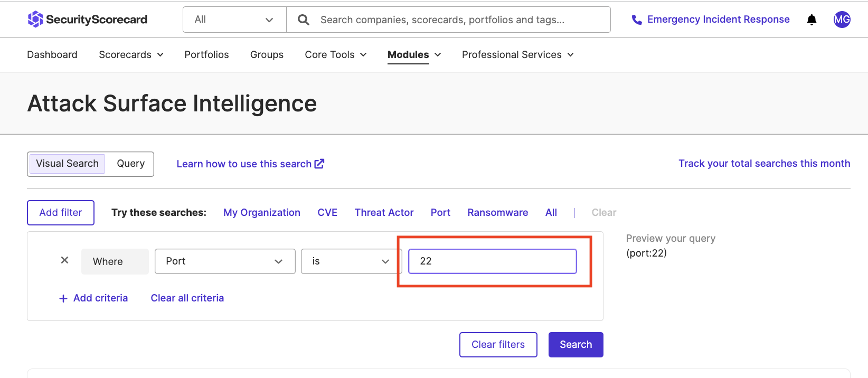
Task: Click the plus icon for Add criteria
Action: (x=63, y=298)
